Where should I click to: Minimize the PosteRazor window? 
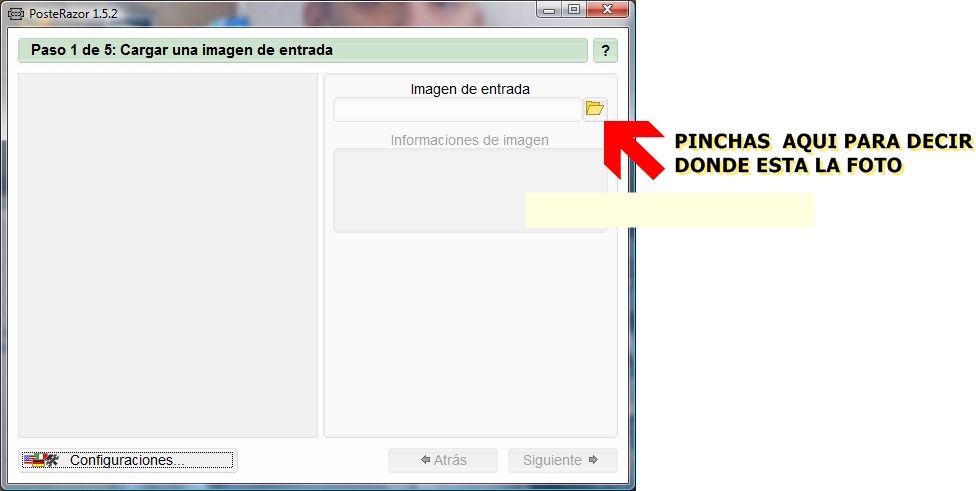[549, 9]
